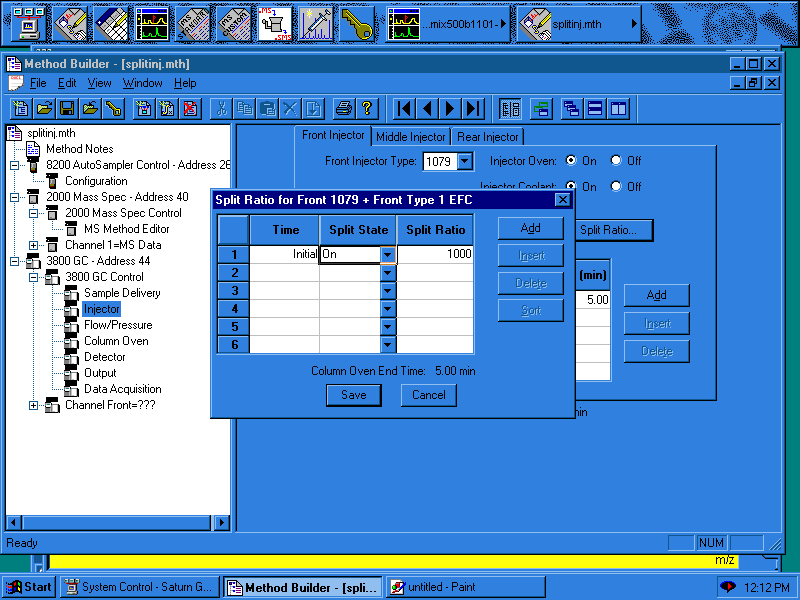The width and height of the screenshot is (800, 600).
Task: Click the Save floppy disk toolbar icon
Action: [67, 109]
